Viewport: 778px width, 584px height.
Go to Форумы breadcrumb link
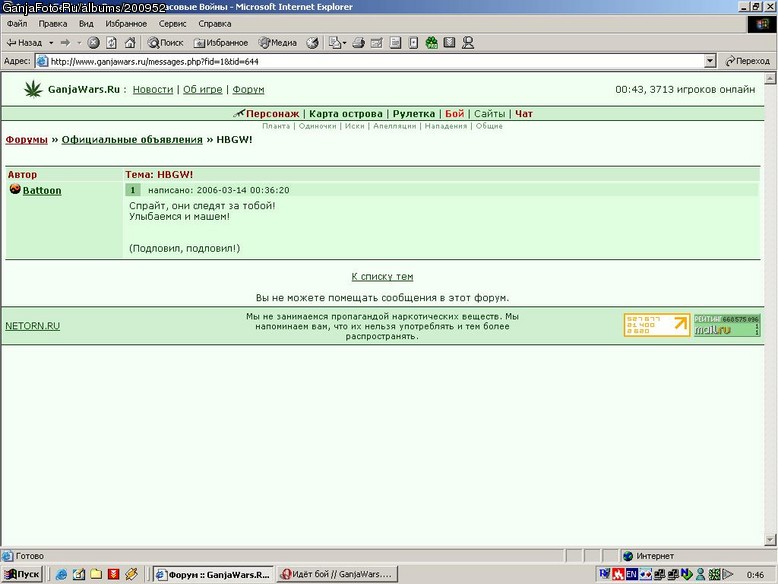(26, 139)
